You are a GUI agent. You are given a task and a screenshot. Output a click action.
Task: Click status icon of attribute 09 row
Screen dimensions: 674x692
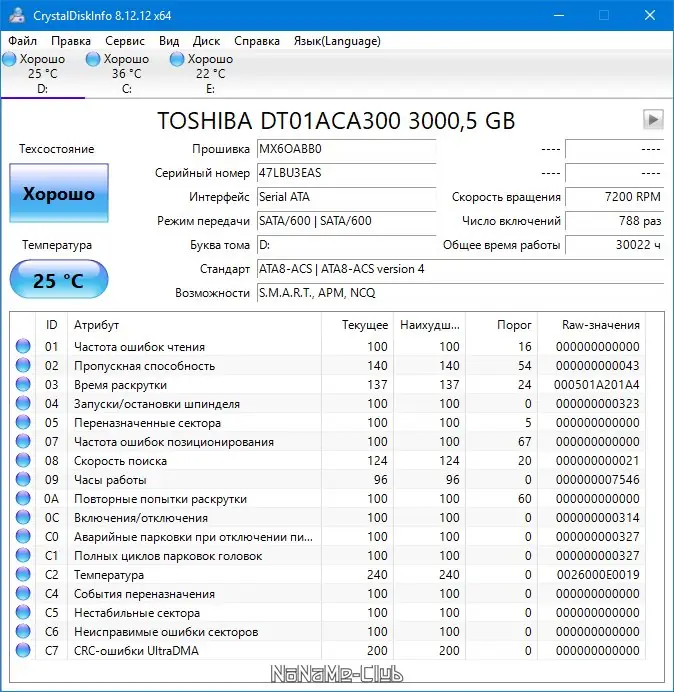(23, 479)
